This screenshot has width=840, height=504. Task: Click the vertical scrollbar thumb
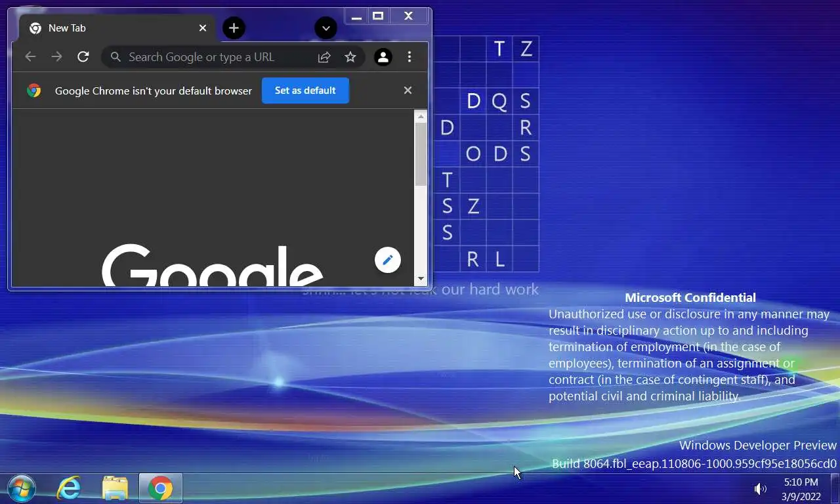(x=421, y=154)
